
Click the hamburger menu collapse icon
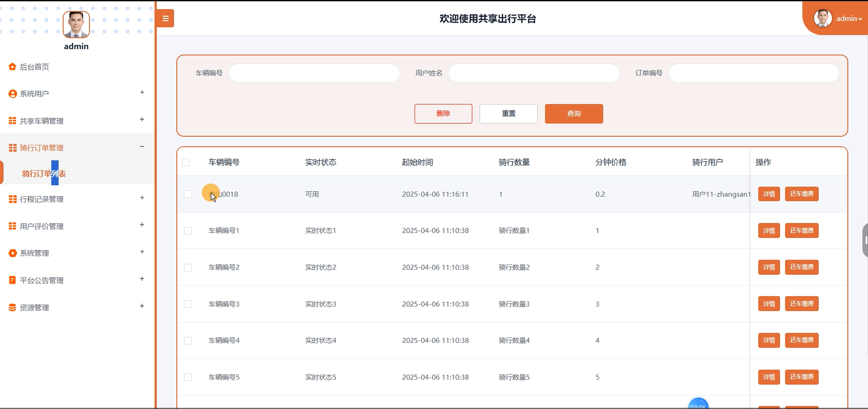166,18
